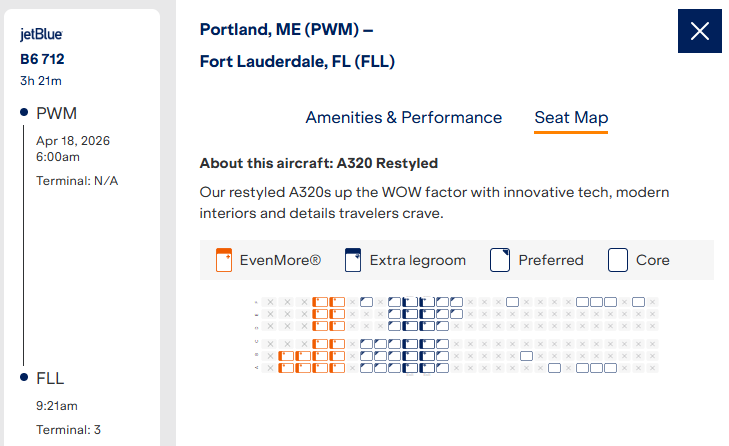Click the B6 712 flight number

pos(42,59)
